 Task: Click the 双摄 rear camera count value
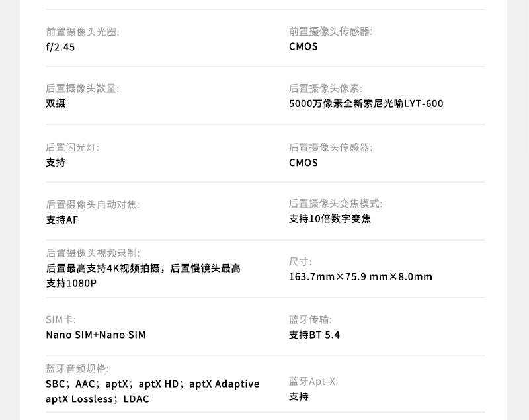tap(56, 104)
